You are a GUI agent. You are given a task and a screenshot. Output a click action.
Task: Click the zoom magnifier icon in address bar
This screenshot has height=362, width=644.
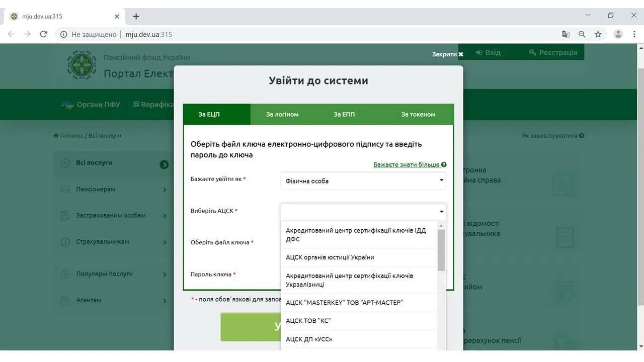[582, 34]
